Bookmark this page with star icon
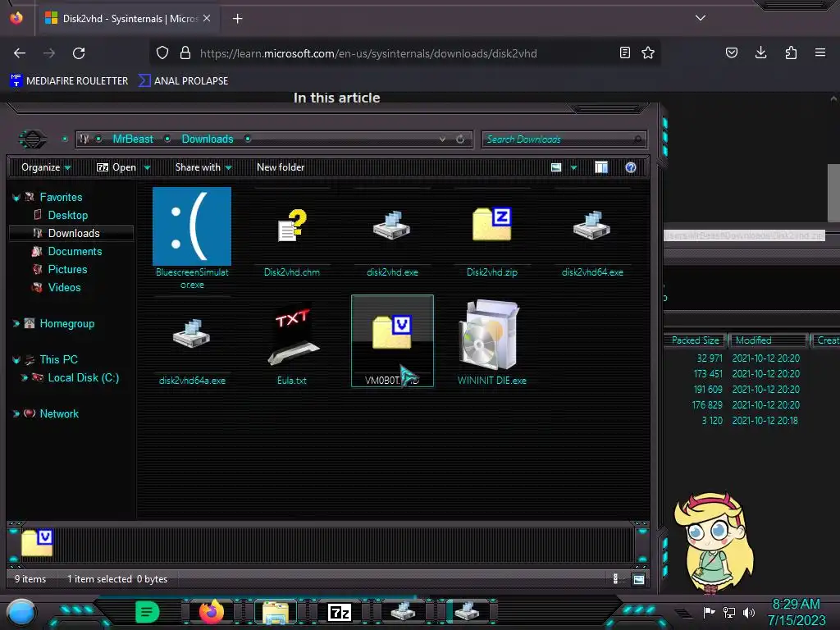The height and width of the screenshot is (630, 840). click(x=648, y=53)
